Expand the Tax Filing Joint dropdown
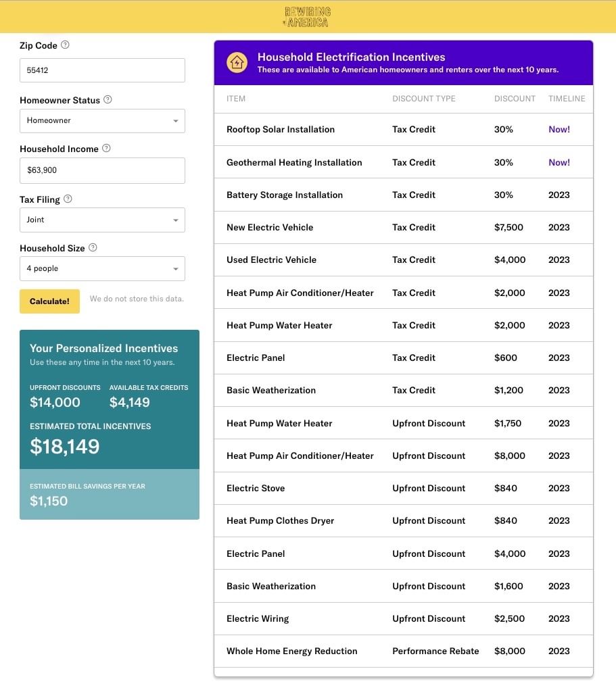The image size is (616, 692). point(103,220)
